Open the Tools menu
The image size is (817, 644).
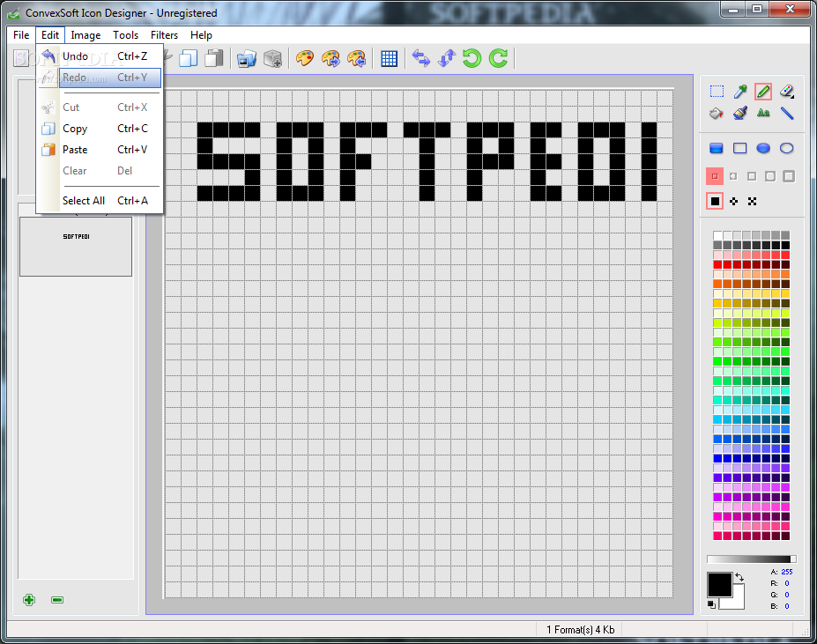point(125,35)
